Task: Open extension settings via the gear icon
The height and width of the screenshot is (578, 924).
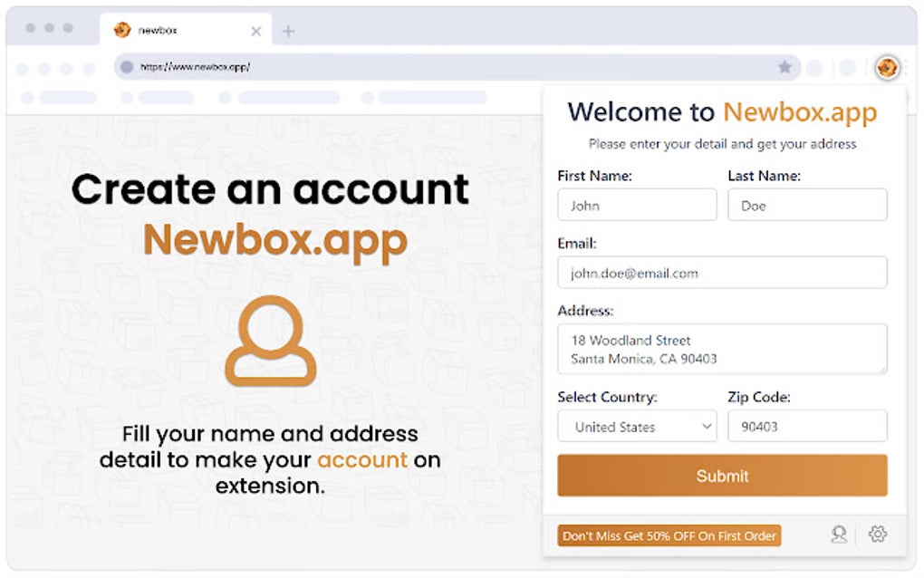Action: (x=875, y=535)
